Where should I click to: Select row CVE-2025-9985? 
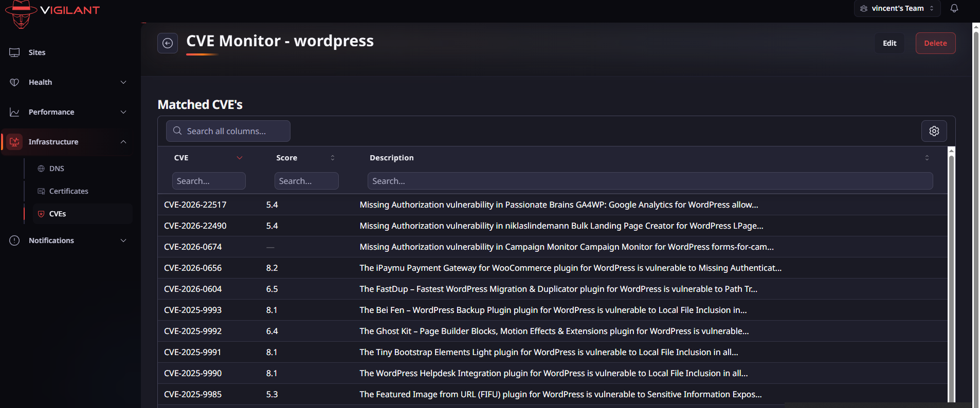(x=552, y=394)
